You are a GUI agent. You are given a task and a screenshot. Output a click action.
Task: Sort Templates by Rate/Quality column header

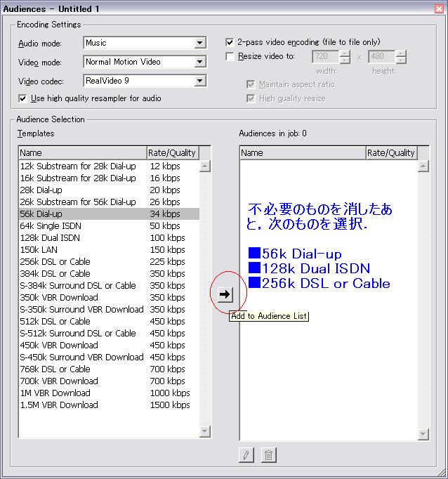[x=173, y=152]
